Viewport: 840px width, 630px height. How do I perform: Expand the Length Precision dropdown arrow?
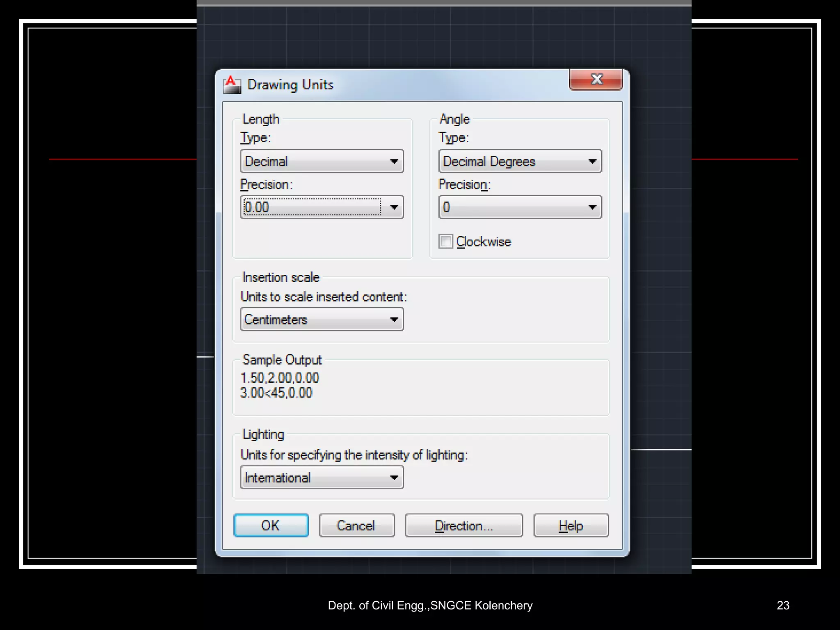click(394, 207)
